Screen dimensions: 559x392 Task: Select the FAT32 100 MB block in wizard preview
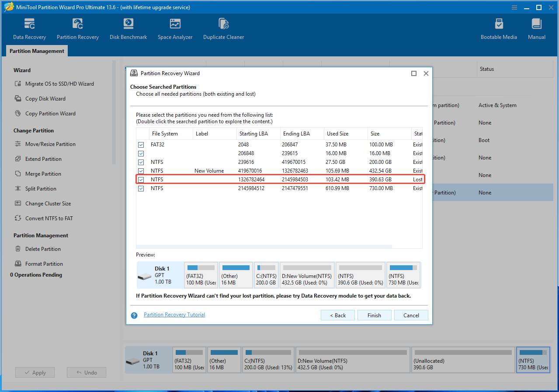click(201, 275)
